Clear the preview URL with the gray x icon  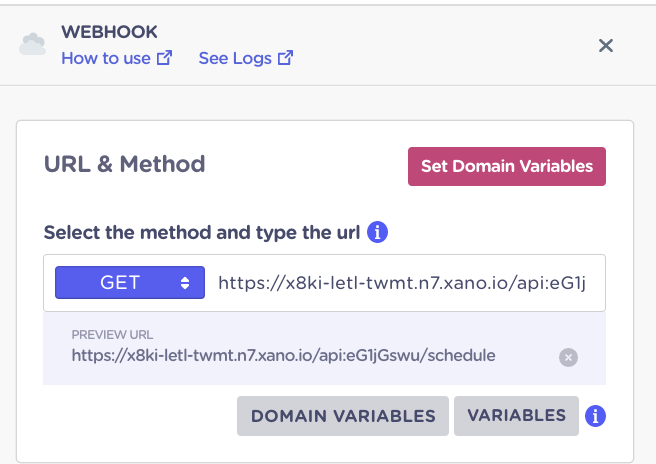tap(568, 357)
